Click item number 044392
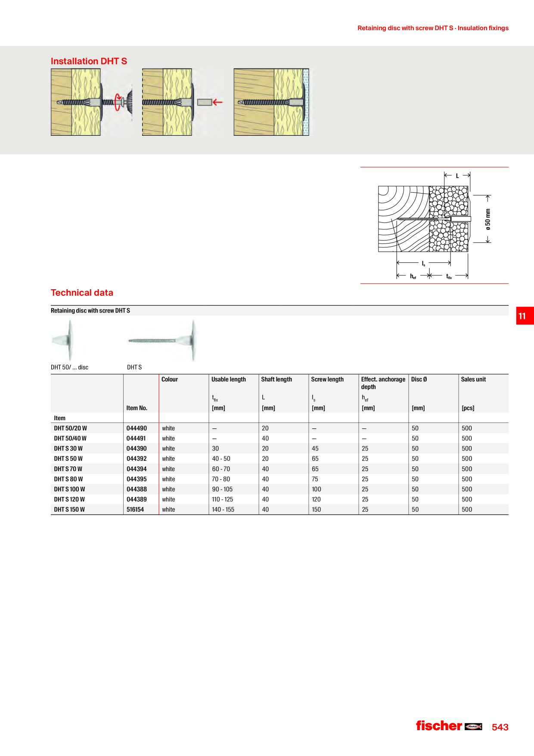This screenshot has height=756, width=534. point(137,459)
